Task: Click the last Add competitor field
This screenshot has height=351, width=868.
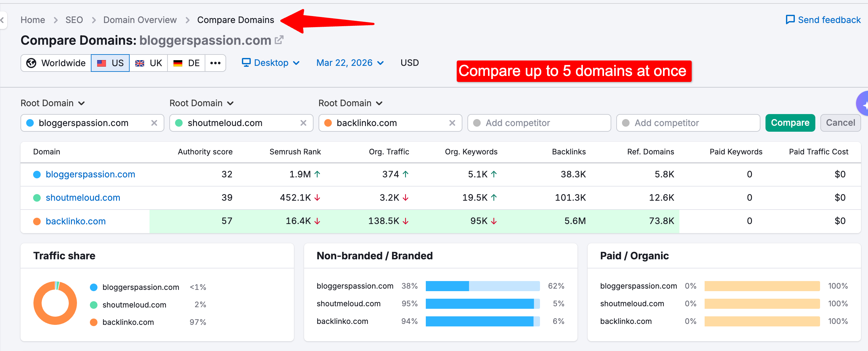Action: (x=688, y=123)
